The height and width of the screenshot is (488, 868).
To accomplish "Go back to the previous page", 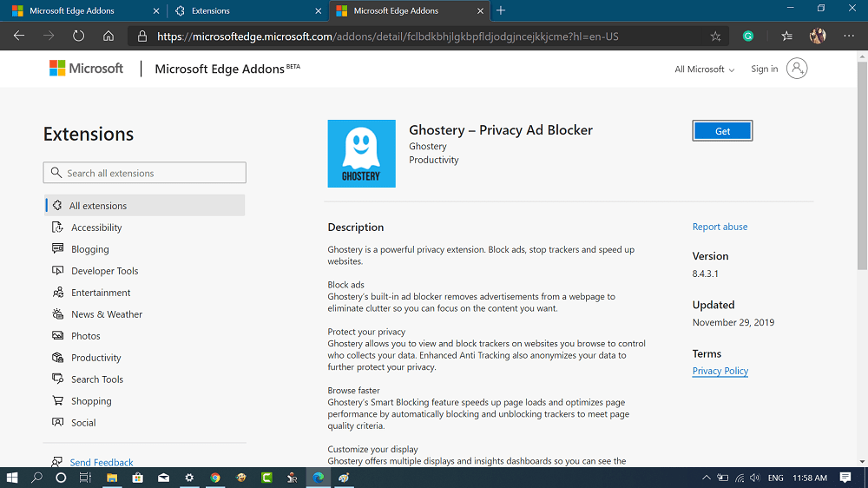I will [19, 36].
